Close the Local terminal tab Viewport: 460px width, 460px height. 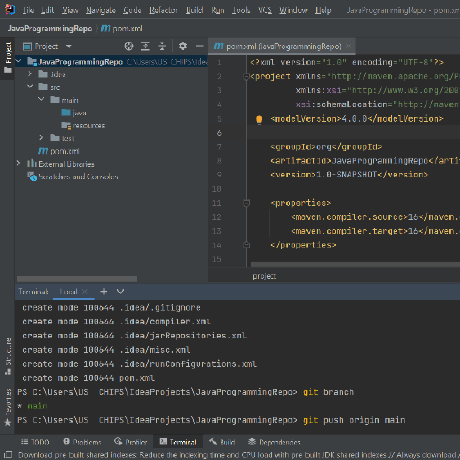pos(85,292)
